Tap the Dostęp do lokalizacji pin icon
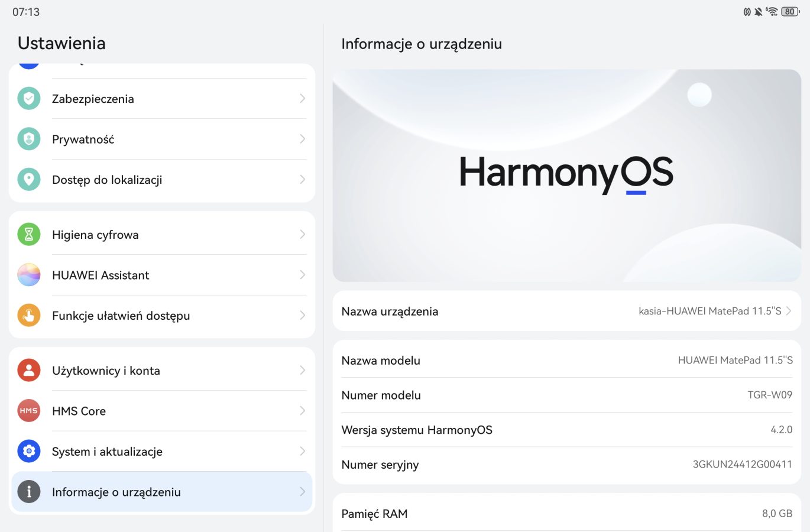Image resolution: width=810 pixels, height=532 pixels. (29, 180)
